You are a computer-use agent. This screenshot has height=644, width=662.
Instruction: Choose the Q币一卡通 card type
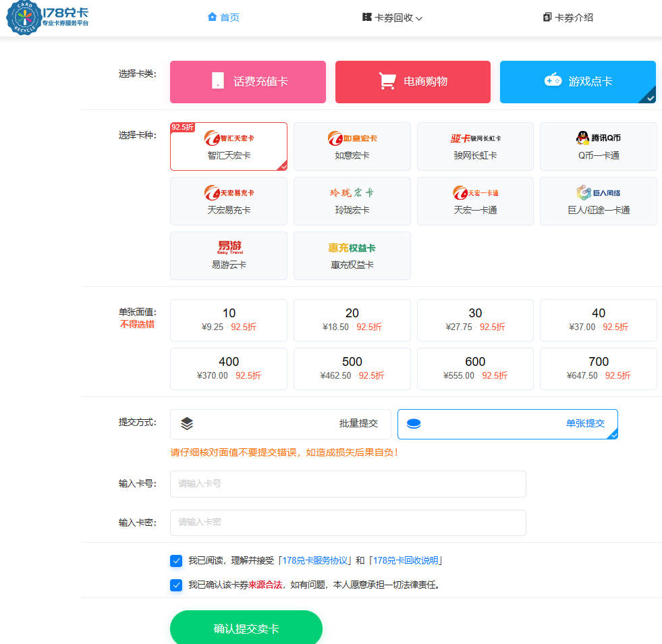tap(599, 146)
